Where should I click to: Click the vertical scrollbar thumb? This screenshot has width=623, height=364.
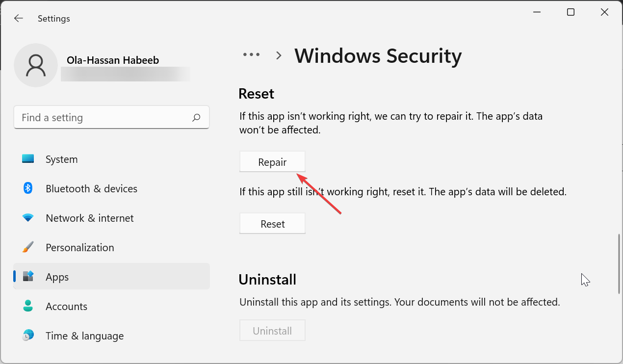[619, 264]
